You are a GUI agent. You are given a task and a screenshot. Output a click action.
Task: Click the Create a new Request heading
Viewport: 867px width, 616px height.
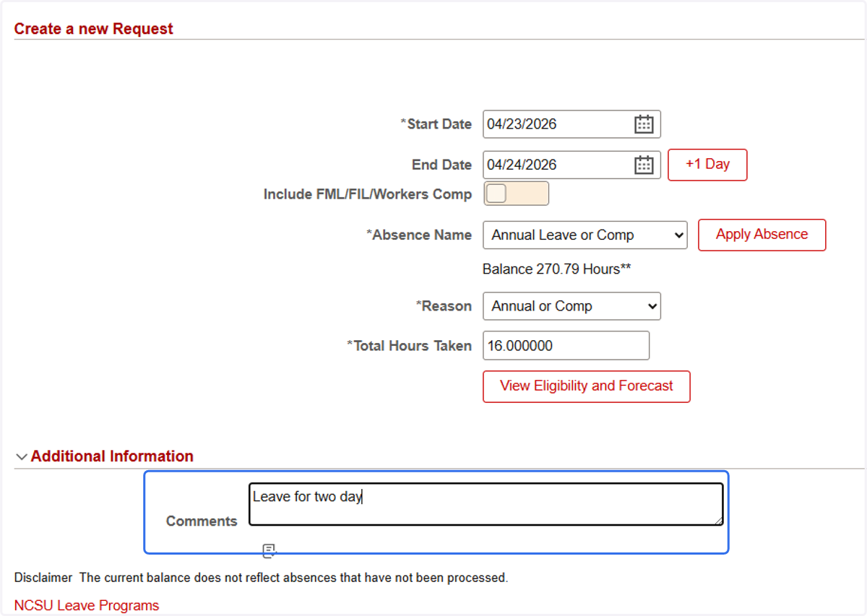click(x=94, y=29)
